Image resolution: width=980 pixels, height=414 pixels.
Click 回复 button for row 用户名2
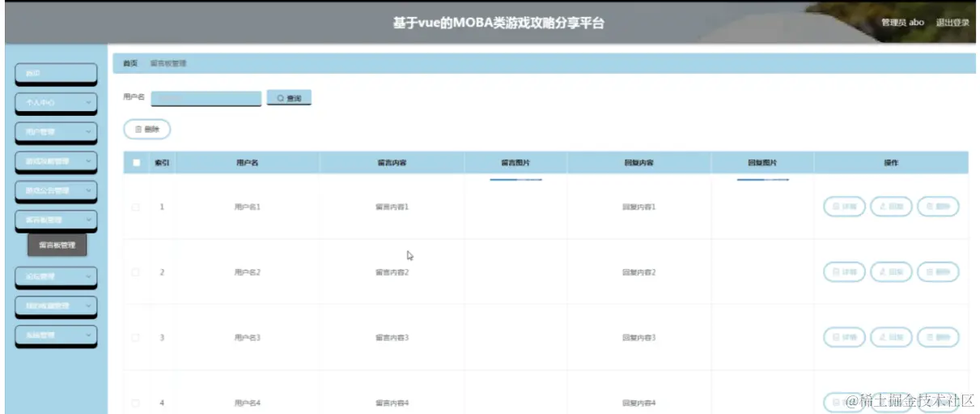point(891,272)
